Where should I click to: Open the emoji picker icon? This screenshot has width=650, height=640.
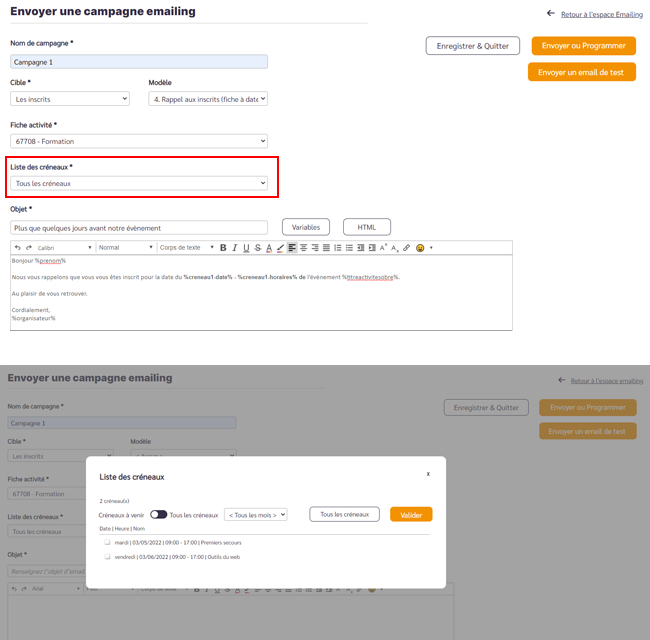[420, 248]
